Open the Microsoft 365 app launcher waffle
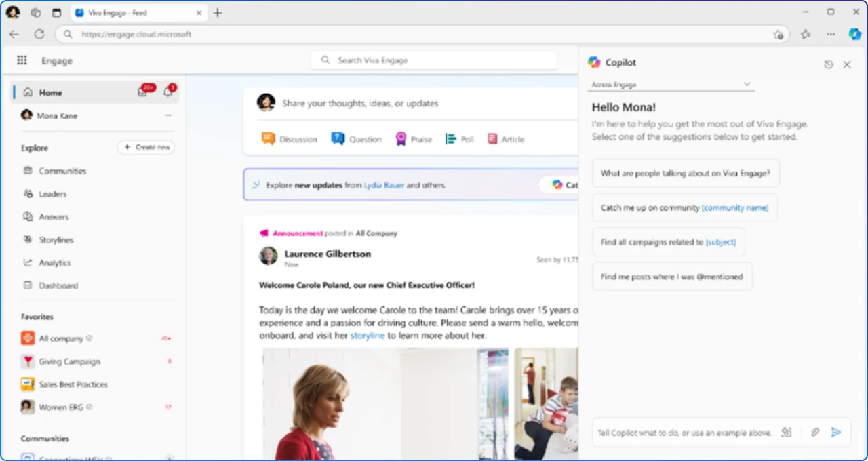 coord(22,60)
